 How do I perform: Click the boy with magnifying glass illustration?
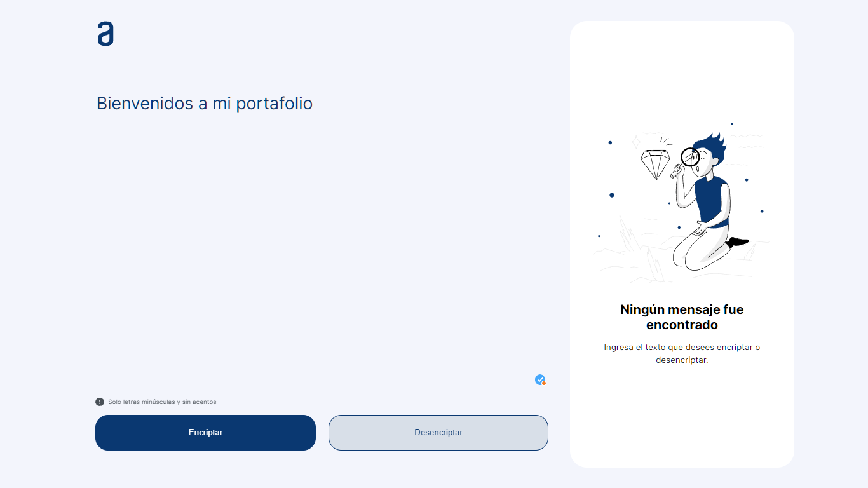pyautogui.click(x=682, y=202)
